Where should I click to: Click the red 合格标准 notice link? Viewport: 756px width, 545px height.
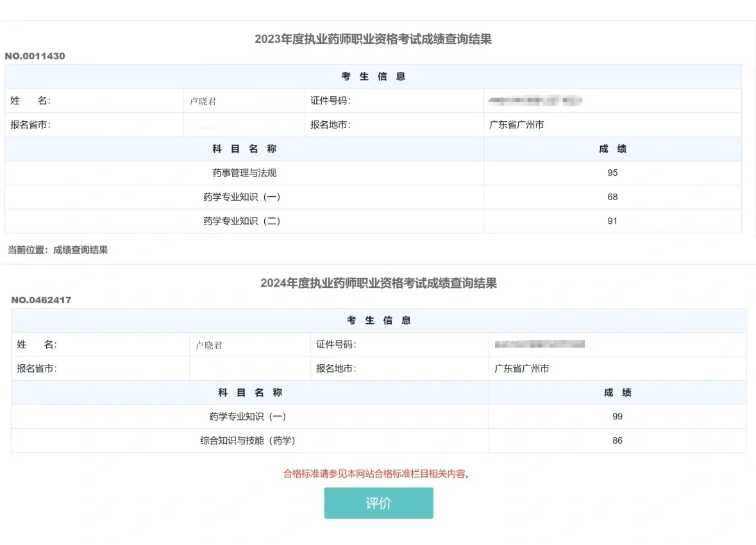point(378,475)
